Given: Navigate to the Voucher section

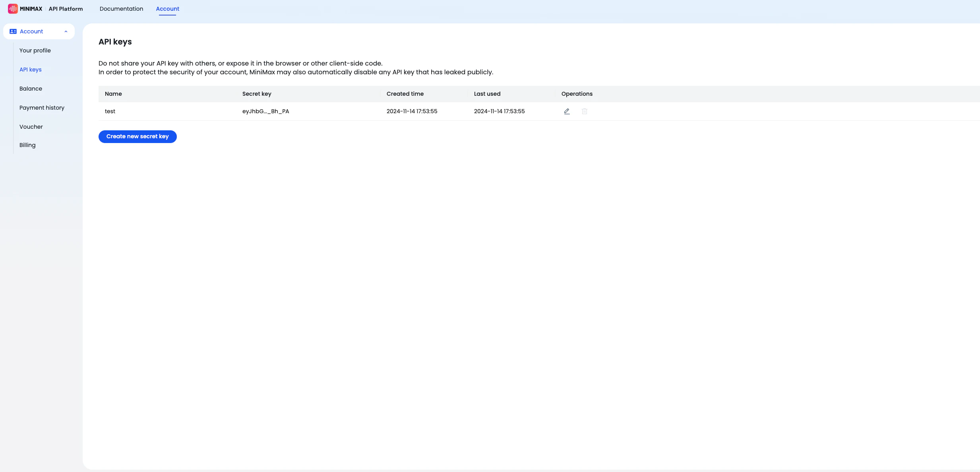Looking at the screenshot, I should click(x=31, y=127).
